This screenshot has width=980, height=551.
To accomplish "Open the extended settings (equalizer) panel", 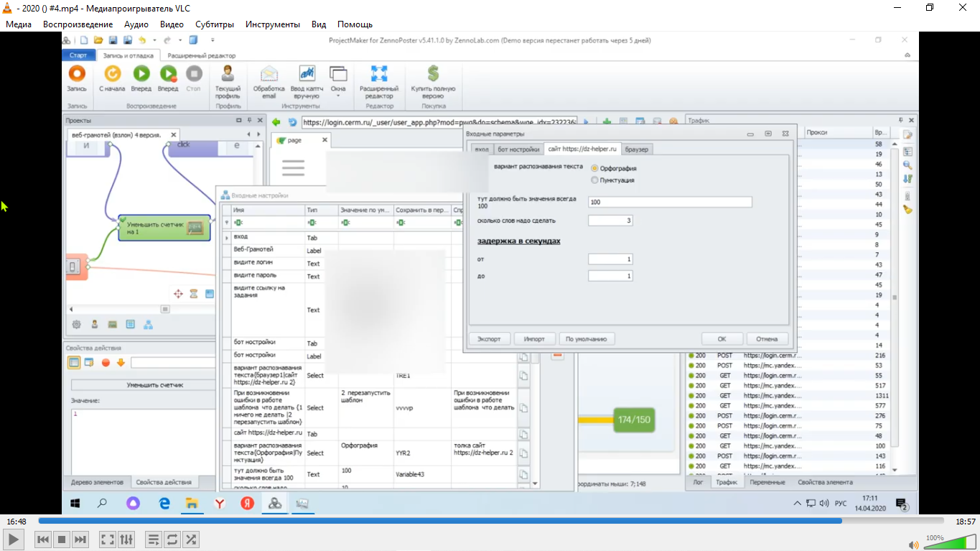I will (x=126, y=539).
